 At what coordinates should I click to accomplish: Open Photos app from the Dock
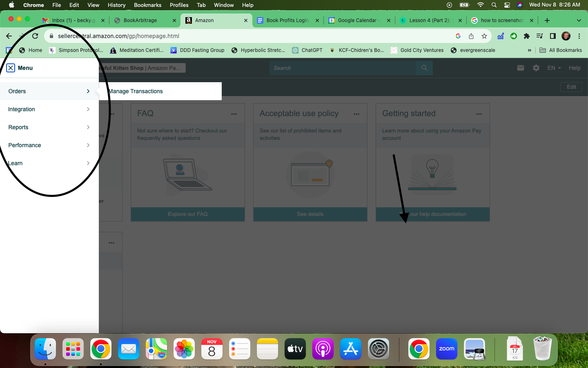pyautogui.click(x=184, y=349)
